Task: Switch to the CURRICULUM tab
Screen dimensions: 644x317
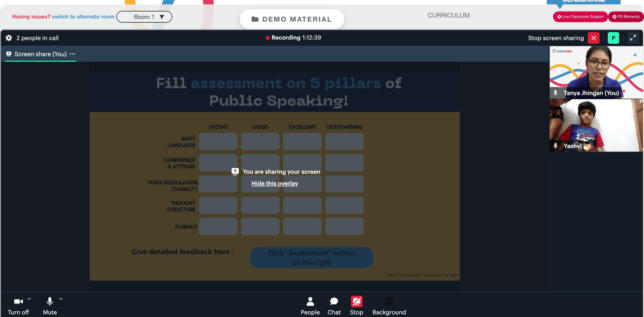Action: pyautogui.click(x=448, y=15)
